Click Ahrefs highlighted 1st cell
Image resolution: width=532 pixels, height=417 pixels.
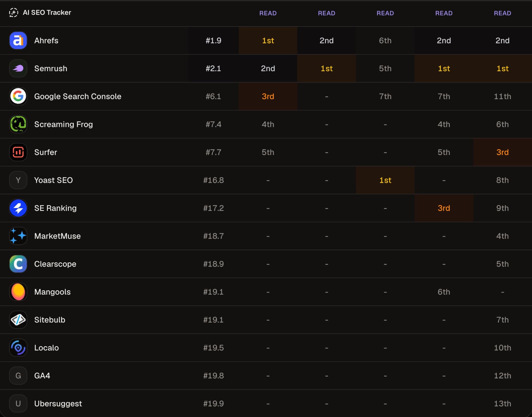[268, 40]
